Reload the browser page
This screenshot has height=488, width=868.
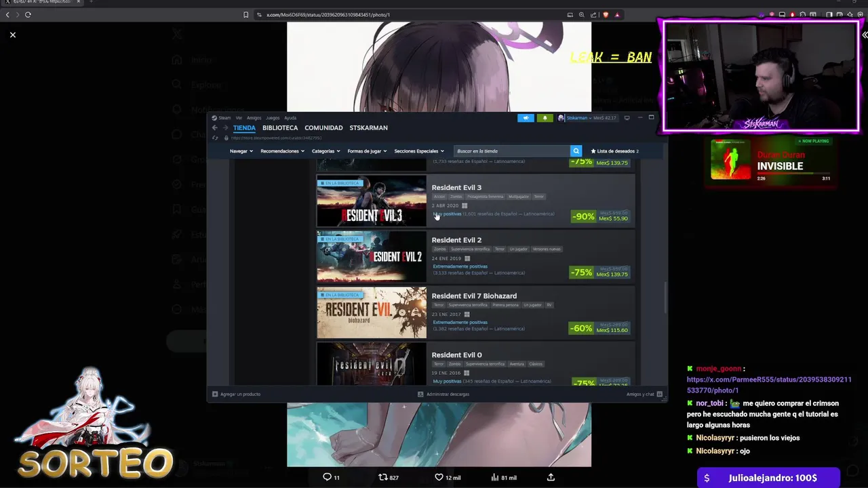28,14
